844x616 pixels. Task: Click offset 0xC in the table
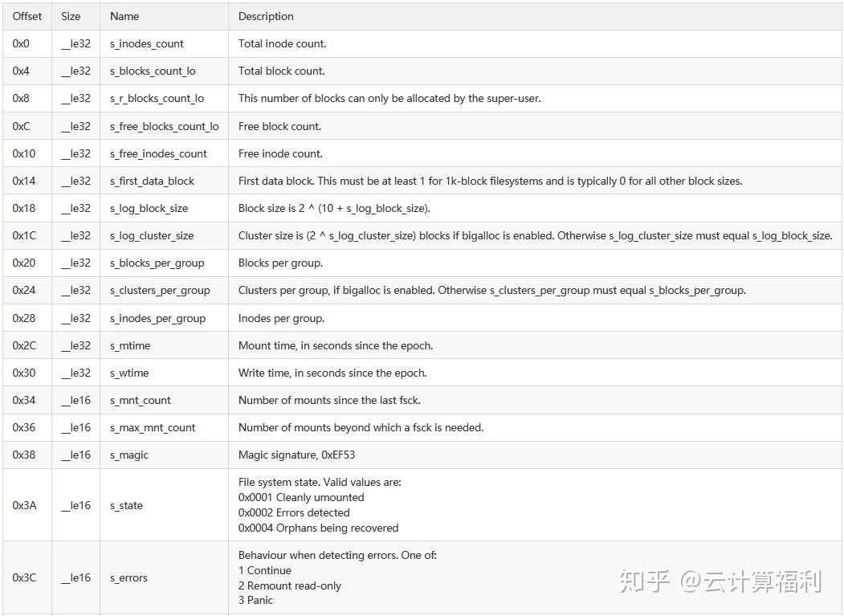pyautogui.click(x=21, y=126)
